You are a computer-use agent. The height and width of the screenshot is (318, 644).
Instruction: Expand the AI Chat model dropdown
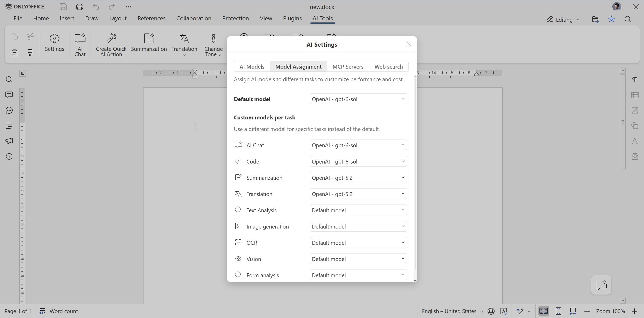pos(358,145)
